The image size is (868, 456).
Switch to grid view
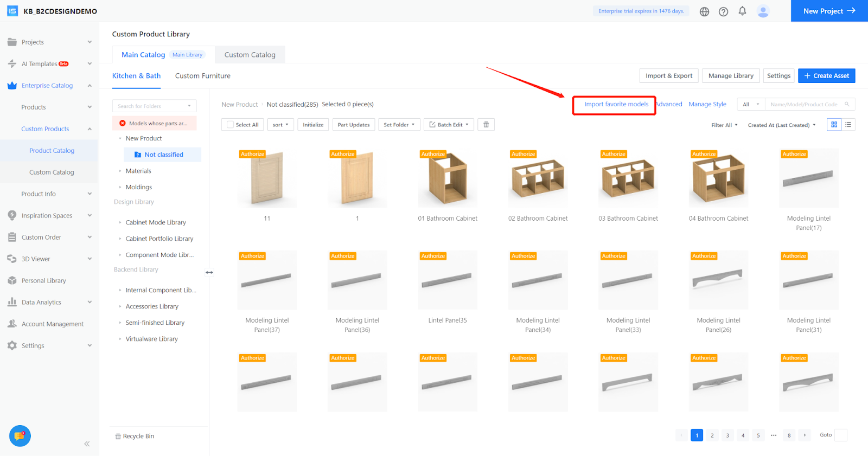[834, 125]
